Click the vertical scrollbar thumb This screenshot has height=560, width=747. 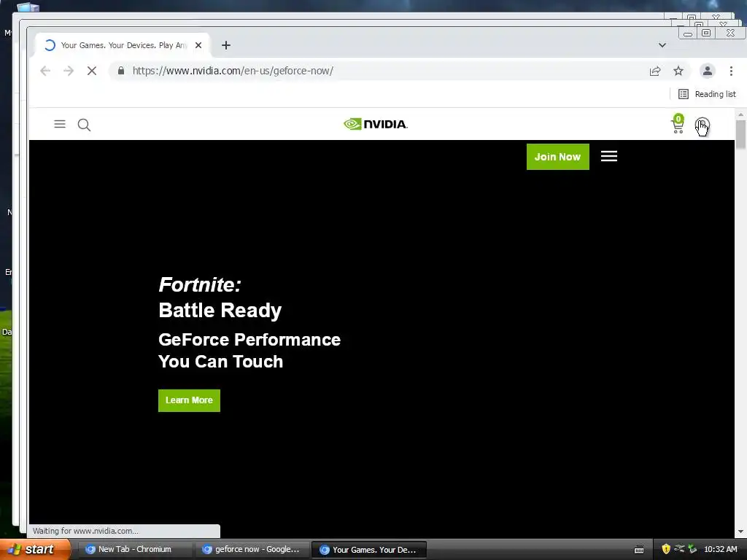pyautogui.click(x=740, y=134)
